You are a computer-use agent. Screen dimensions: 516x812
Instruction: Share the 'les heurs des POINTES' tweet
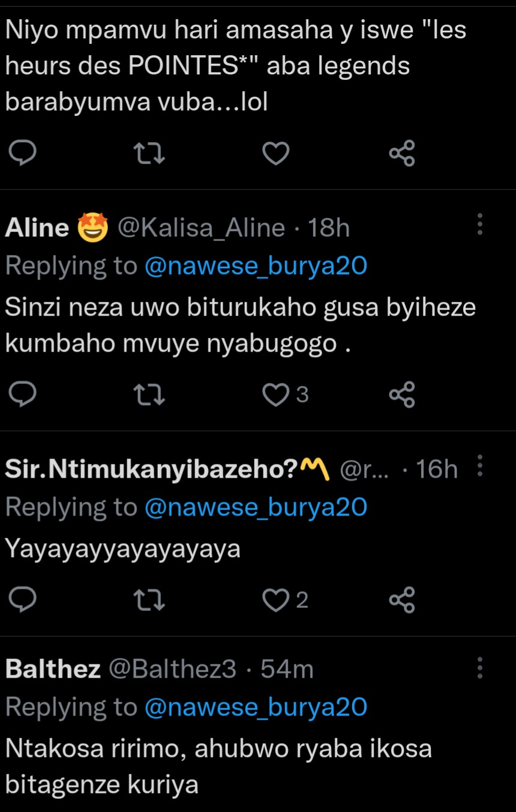pyautogui.click(x=401, y=154)
